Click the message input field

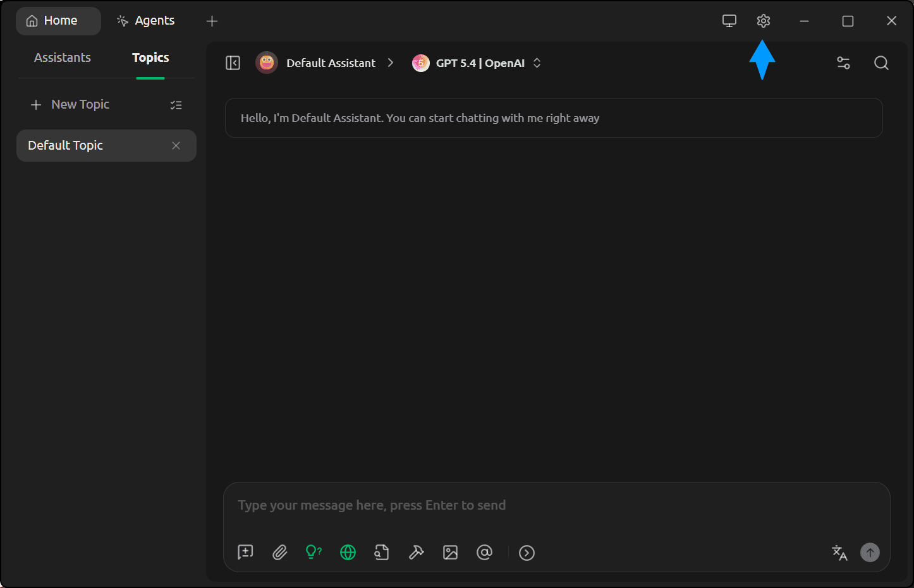[x=556, y=505]
